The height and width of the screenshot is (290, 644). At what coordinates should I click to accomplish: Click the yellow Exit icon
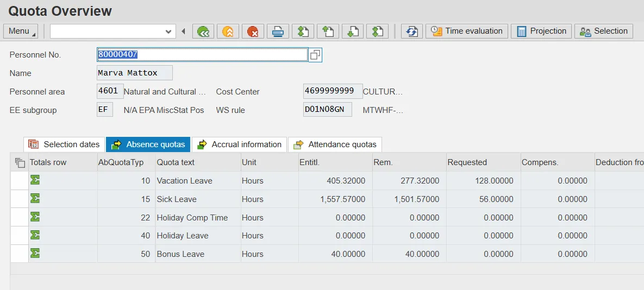click(228, 31)
